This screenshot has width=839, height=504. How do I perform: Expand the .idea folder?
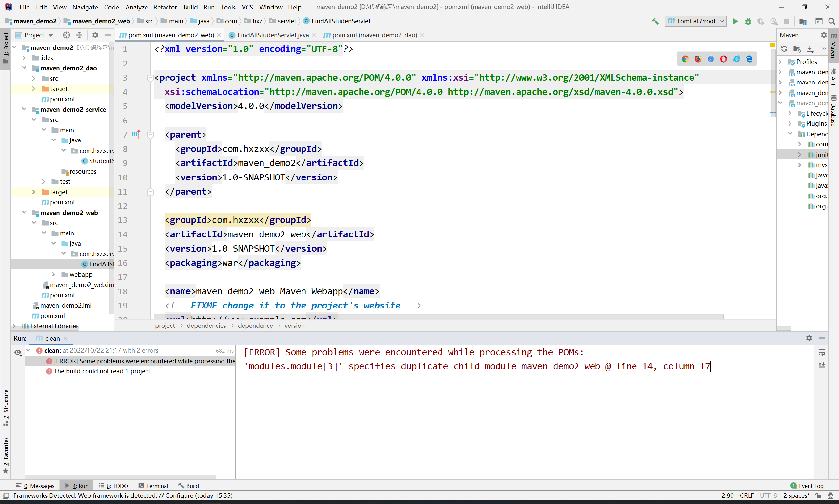(24, 58)
